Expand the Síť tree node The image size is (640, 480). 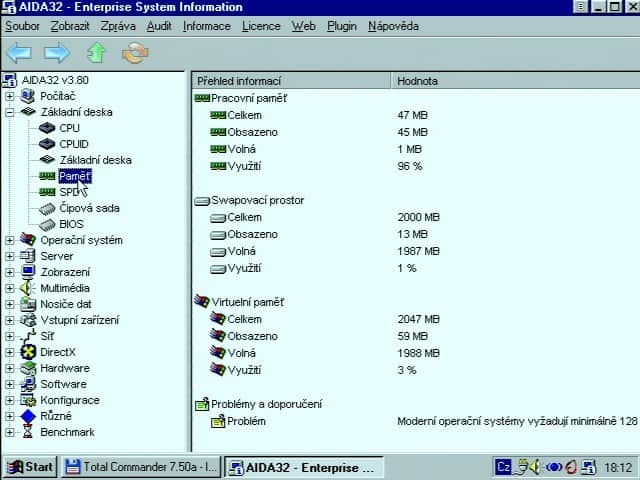pyautogui.click(x=9, y=336)
